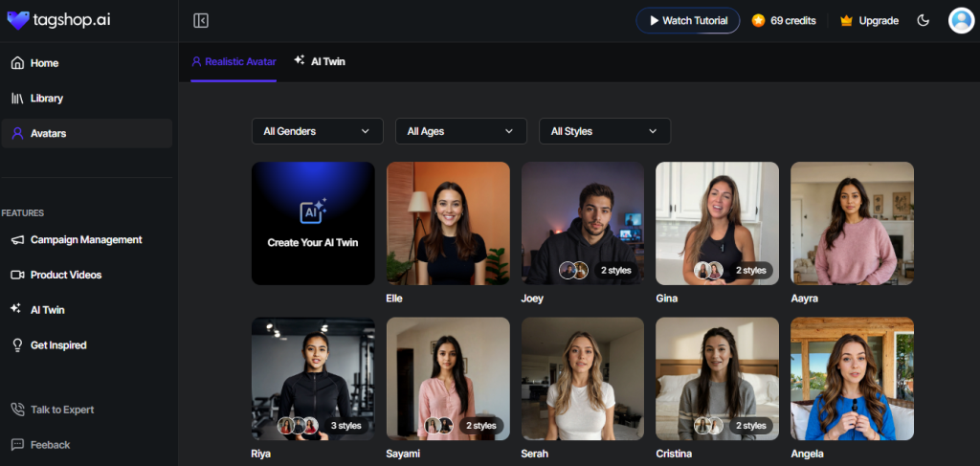
Task: Toggle dark mode with the moon icon
Action: [923, 20]
